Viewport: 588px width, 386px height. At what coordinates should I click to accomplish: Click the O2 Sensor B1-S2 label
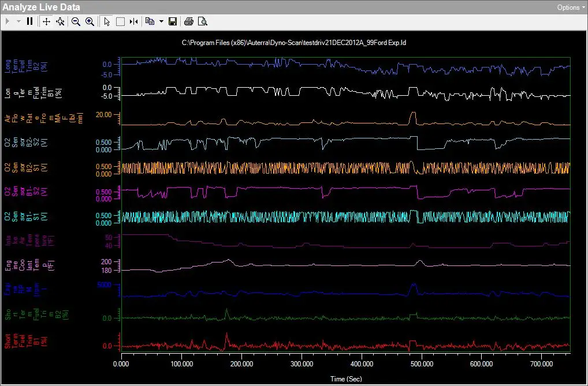(26, 191)
